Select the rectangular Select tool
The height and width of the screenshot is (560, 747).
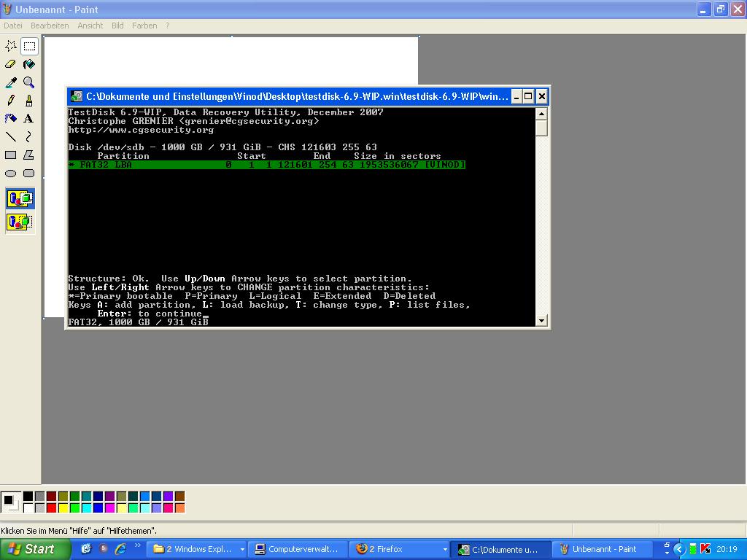(x=29, y=46)
